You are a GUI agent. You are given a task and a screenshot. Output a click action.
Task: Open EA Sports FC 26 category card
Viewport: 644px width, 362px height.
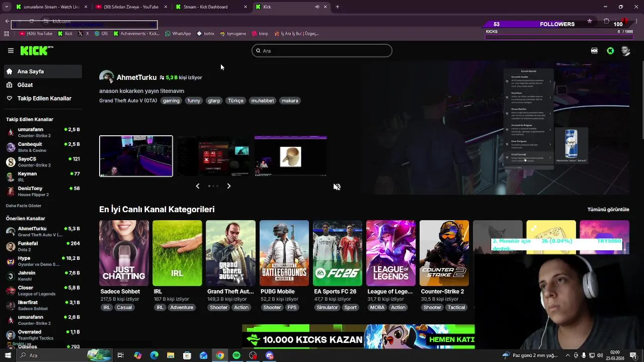(x=338, y=253)
